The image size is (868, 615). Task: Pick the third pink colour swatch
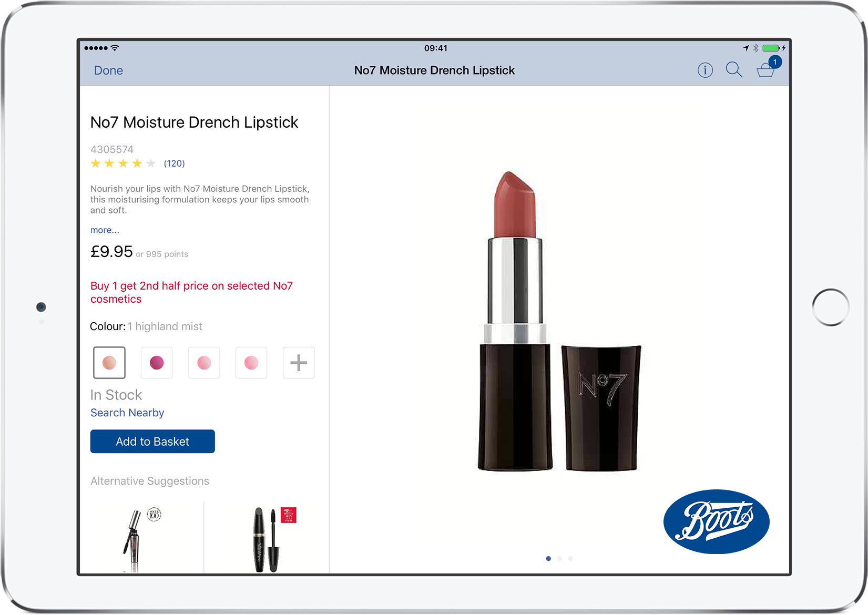(204, 363)
